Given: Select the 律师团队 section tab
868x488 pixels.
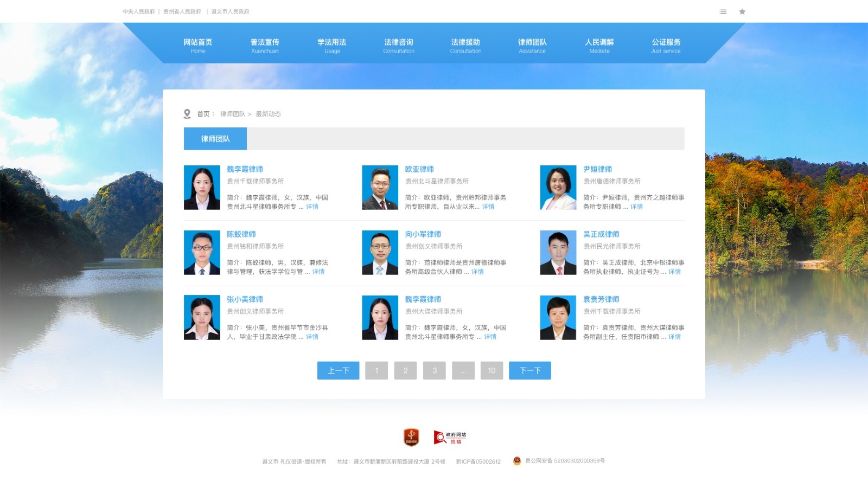Looking at the screenshot, I should click(215, 139).
